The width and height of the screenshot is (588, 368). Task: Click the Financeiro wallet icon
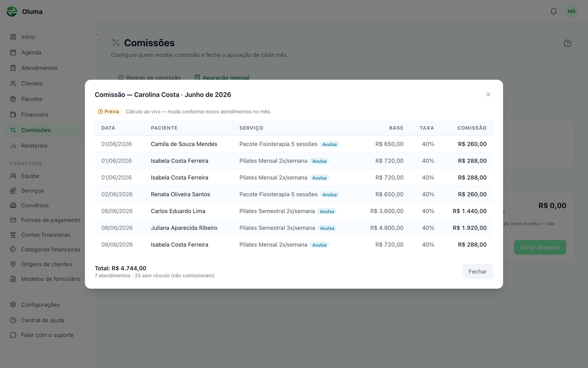(x=13, y=115)
